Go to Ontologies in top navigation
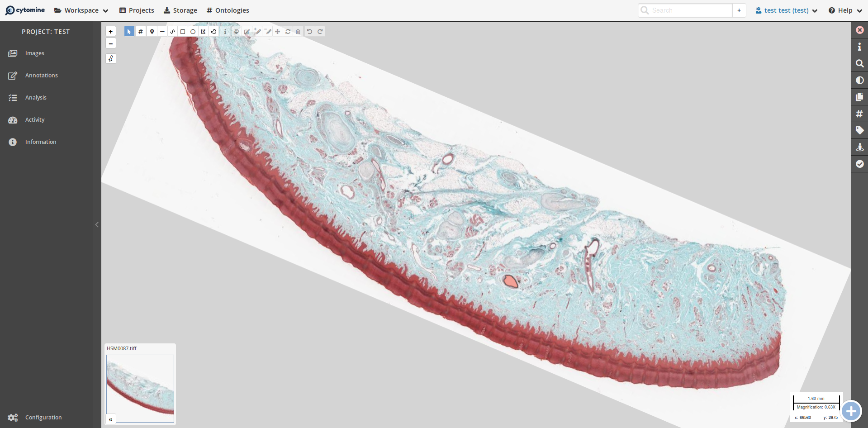This screenshot has width=868, height=428. tap(228, 10)
